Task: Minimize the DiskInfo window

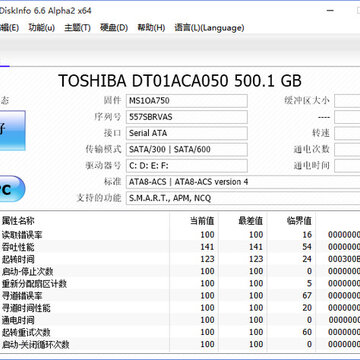Action: [x=330, y=11]
